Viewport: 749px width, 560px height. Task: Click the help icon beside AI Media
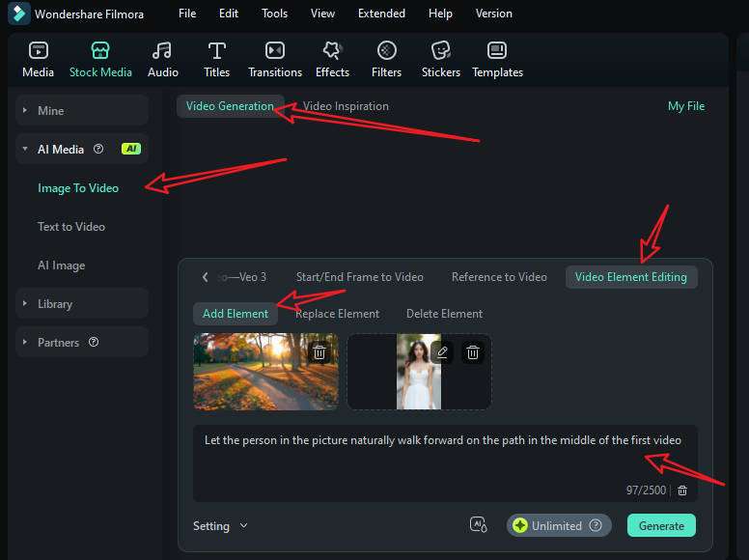coord(98,149)
